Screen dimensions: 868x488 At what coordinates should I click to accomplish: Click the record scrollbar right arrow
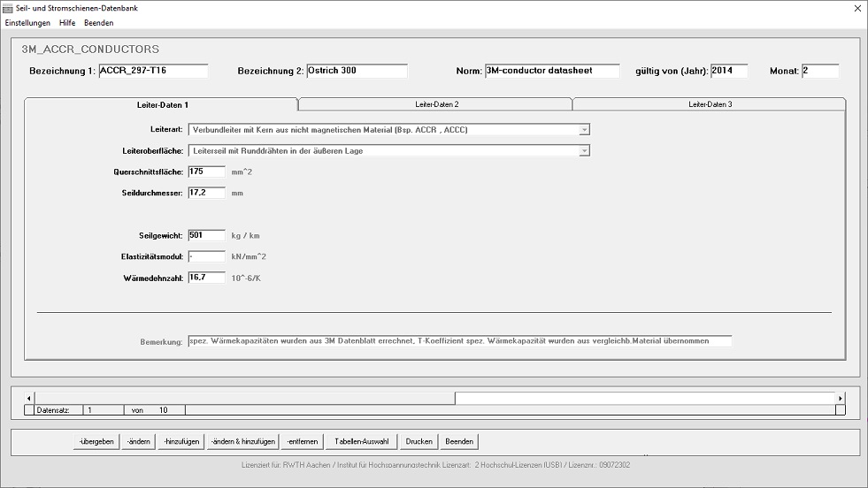[x=841, y=399]
